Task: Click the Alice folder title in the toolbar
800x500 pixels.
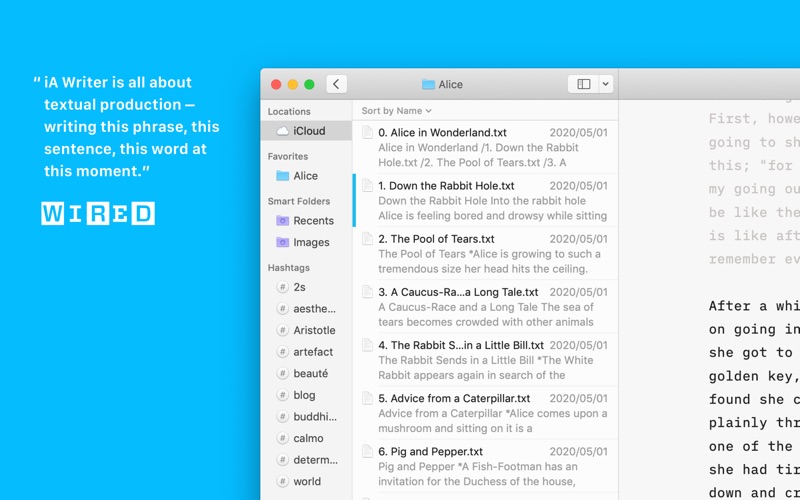Action: (x=451, y=85)
